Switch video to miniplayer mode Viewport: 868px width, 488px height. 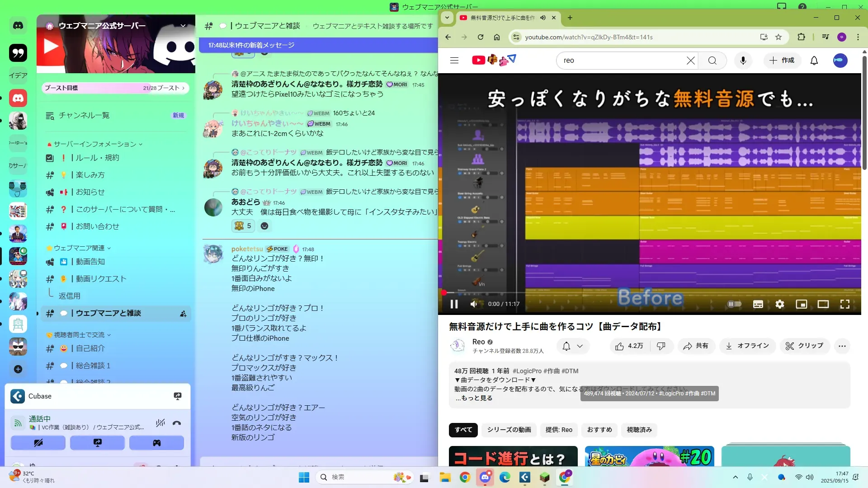[801, 304]
